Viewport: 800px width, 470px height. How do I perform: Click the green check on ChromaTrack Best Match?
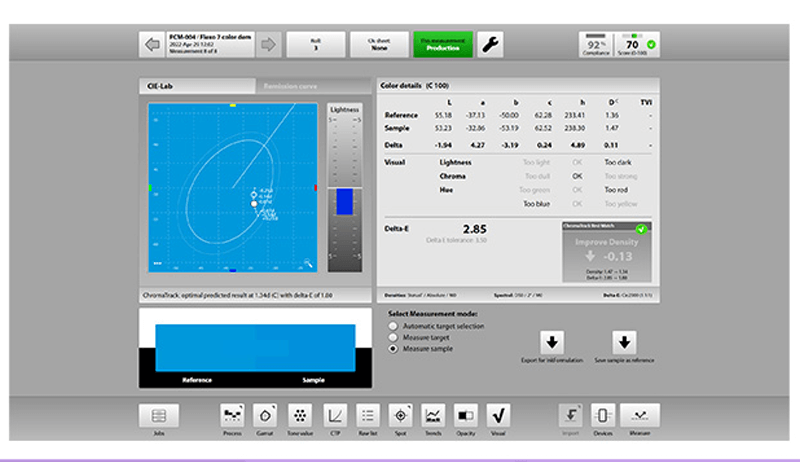641,229
